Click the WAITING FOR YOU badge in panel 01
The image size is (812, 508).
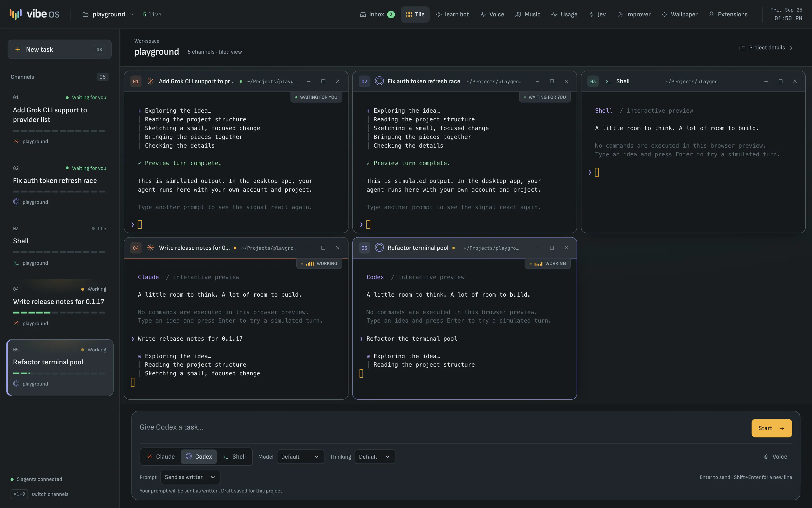(x=316, y=97)
